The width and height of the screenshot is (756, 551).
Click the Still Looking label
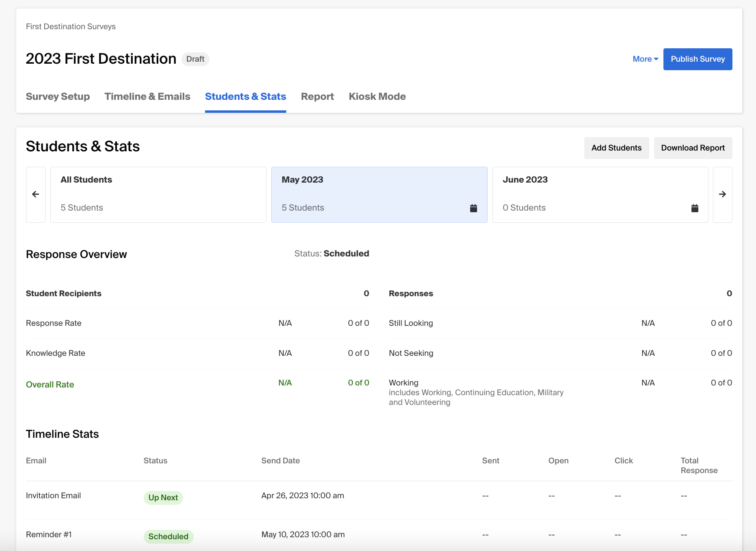point(411,323)
